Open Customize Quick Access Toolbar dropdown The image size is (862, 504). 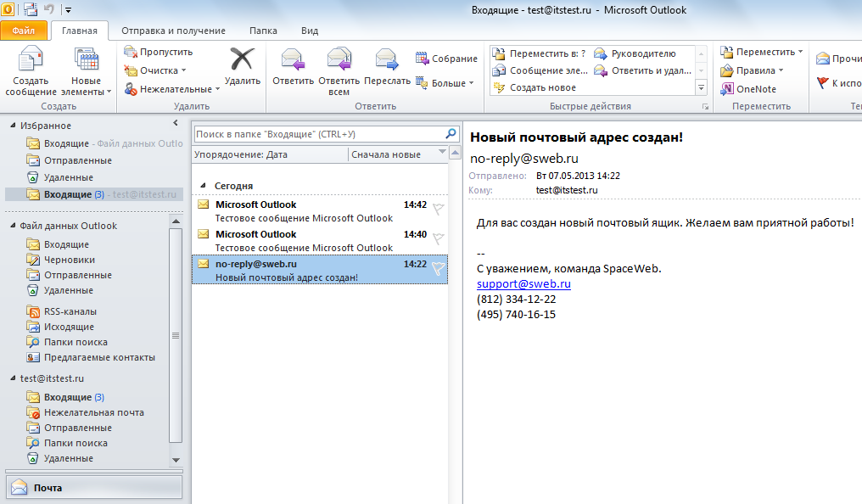coord(68,10)
